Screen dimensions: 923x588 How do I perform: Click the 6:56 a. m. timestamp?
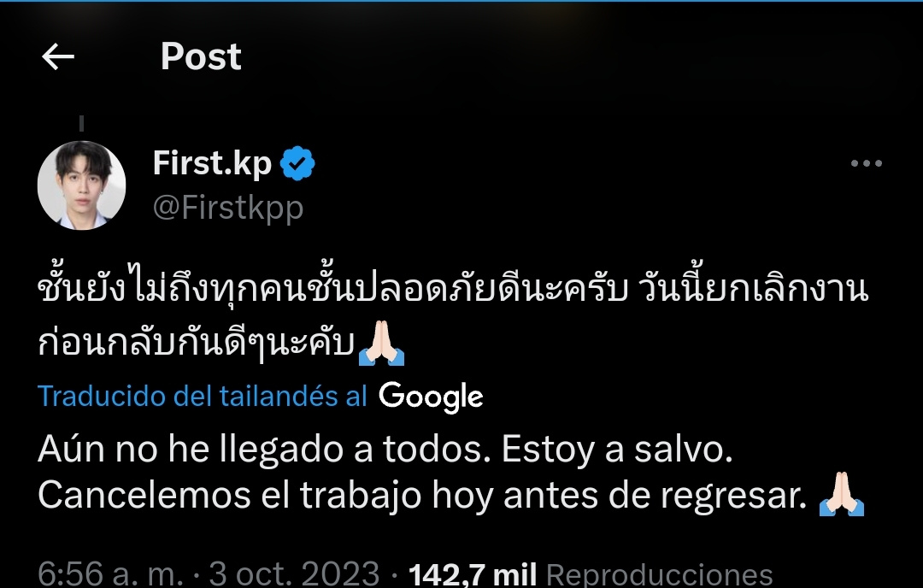click(109, 573)
